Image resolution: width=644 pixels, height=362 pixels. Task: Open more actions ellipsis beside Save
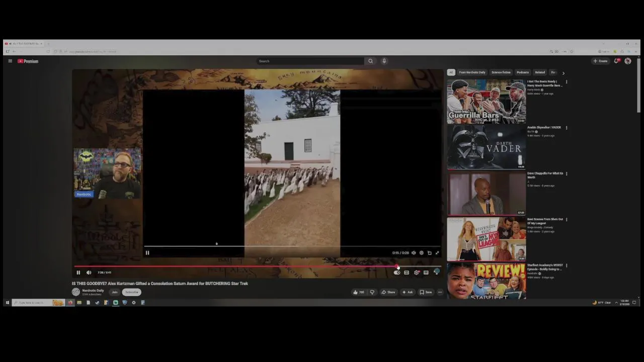coord(440,292)
